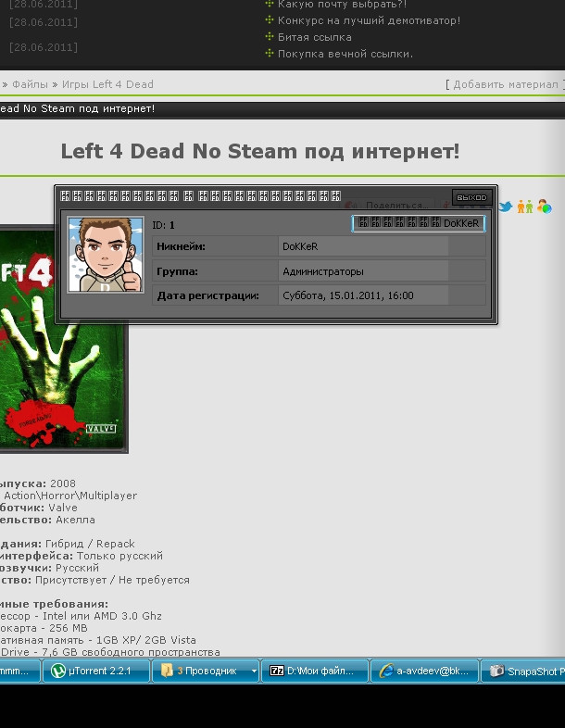565x728 pixels.
Task: Click the Дата регистрации: label
Action: tap(207, 295)
